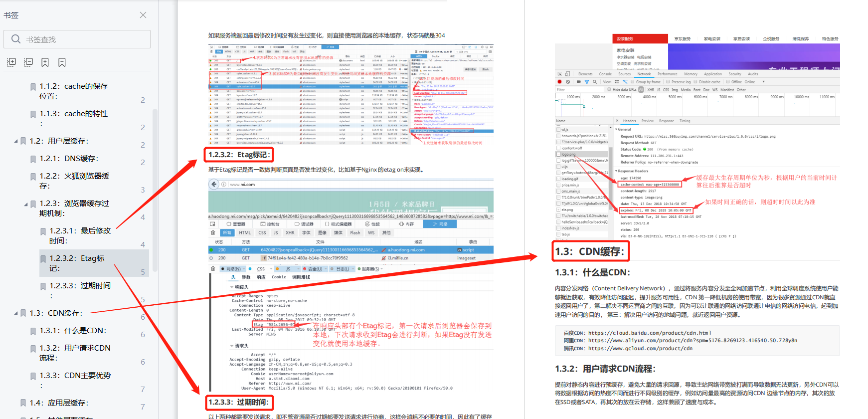Image resolution: width=868 pixels, height=419 pixels.
Task: Click the expand all bookmarks icon
Action: point(11,62)
